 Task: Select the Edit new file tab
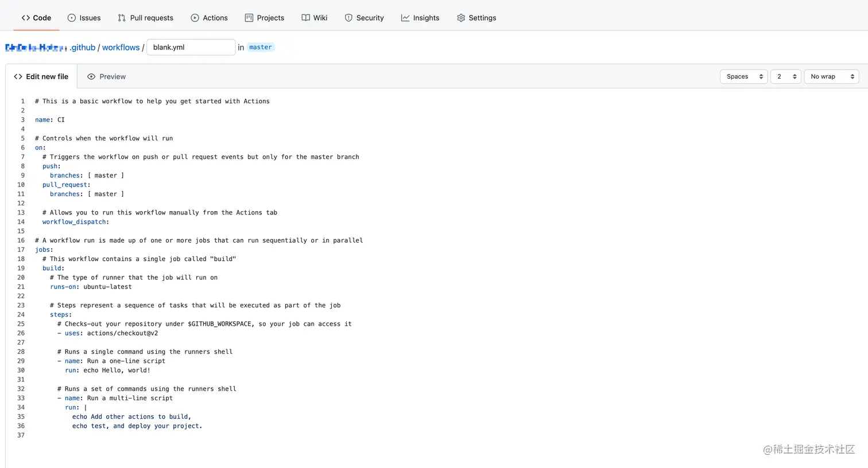click(41, 76)
